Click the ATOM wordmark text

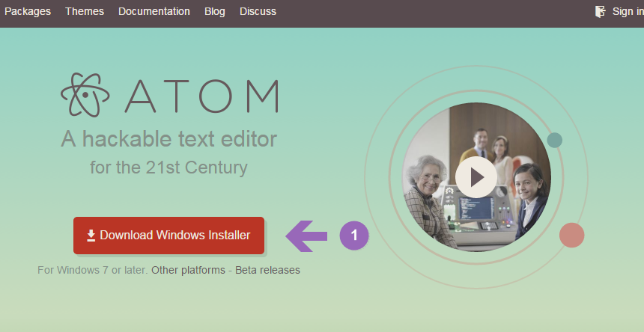click(201, 96)
